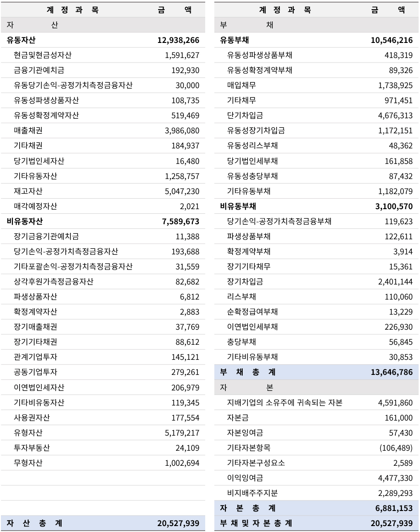Image resolution: width=420 pixels, height=532 pixels.
Task: Click the 매입채무 row label
Action: click(x=242, y=85)
